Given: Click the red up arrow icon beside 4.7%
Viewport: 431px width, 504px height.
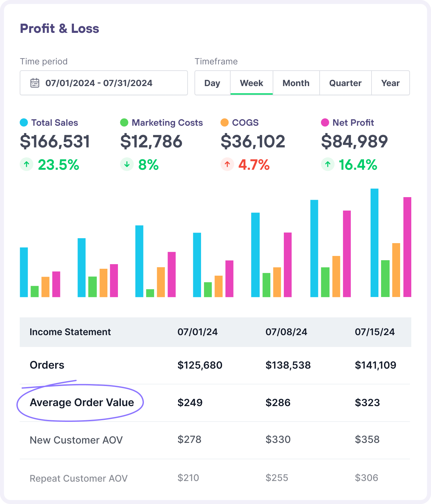Looking at the screenshot, I should [227, 164].
